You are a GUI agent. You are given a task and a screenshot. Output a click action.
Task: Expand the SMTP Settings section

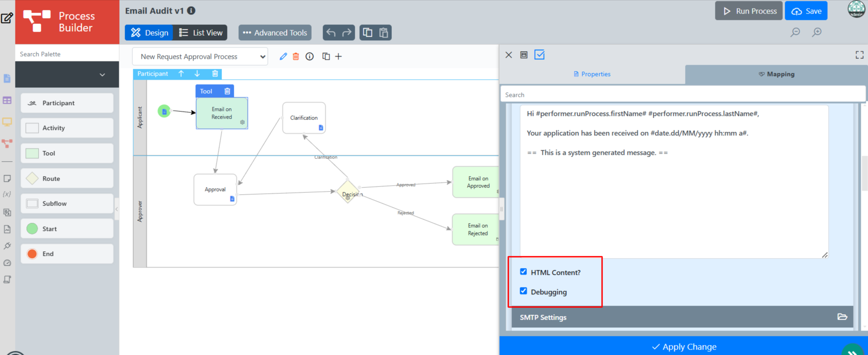click(x=682, y=317)
